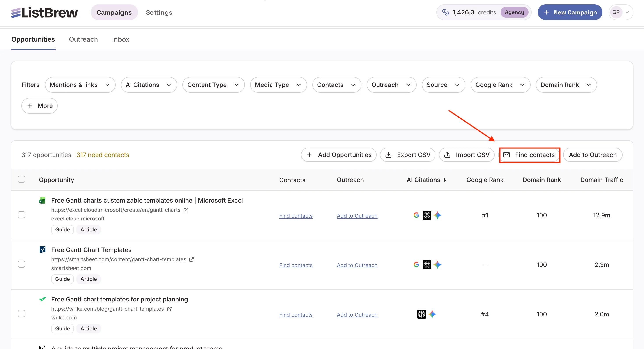Click Perplexity citation icon in Microsoft Excel row
This screenshot has height=349, width=644.
(x=427, y=215)
